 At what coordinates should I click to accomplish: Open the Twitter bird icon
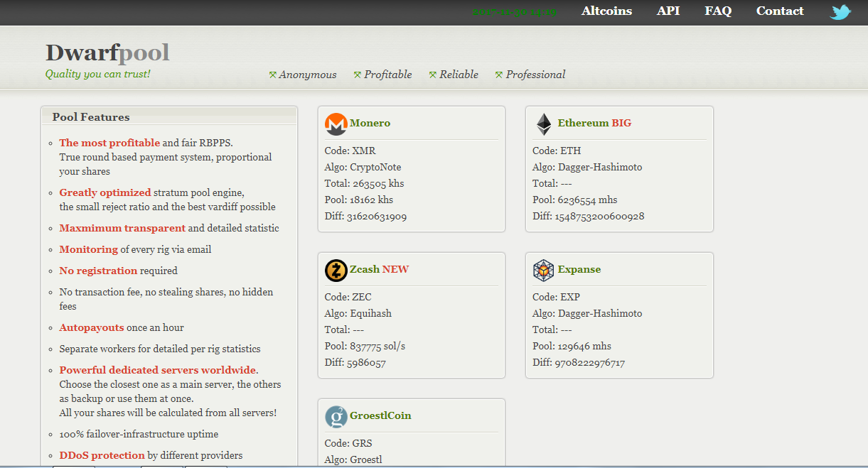[840, 12]
